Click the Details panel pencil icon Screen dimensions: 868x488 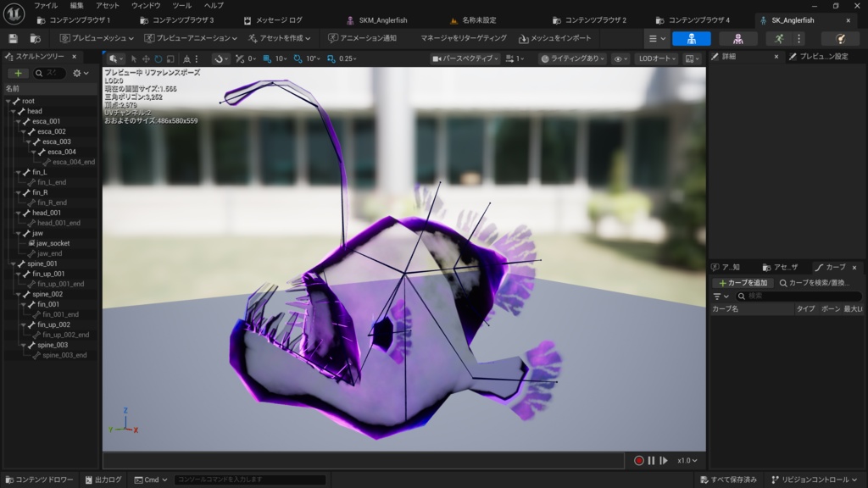pos(715,57)
